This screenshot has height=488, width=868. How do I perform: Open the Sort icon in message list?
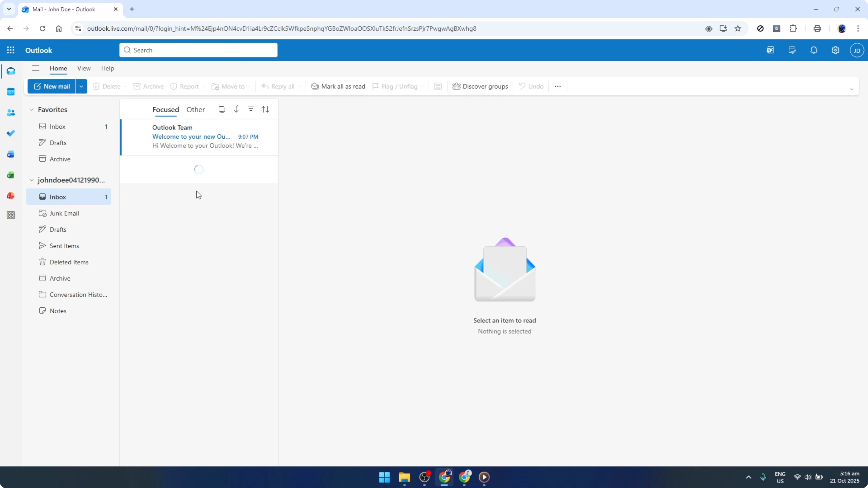click(266, 109)
